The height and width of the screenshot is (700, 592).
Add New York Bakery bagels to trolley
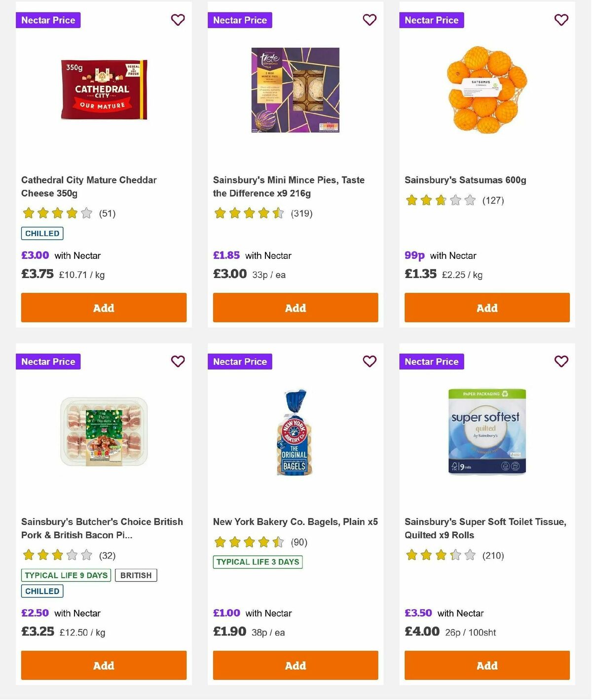(295, 665)
